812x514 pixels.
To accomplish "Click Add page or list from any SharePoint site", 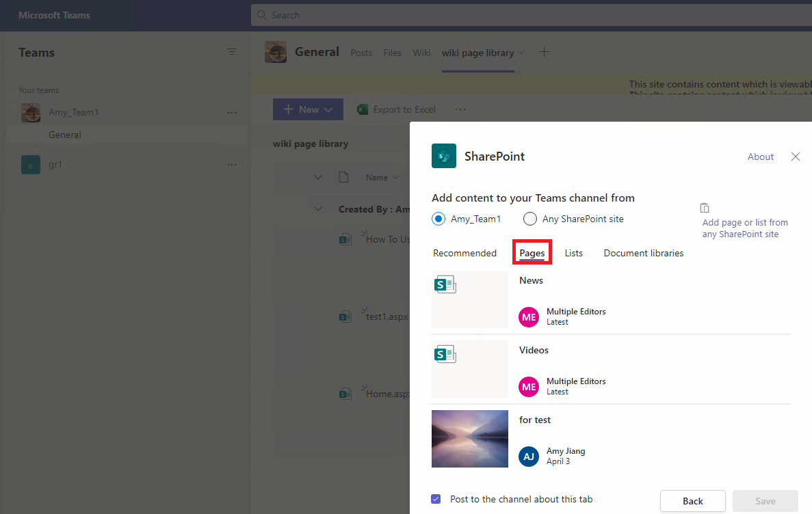I will pyautogui.click(x=745, y=228).
